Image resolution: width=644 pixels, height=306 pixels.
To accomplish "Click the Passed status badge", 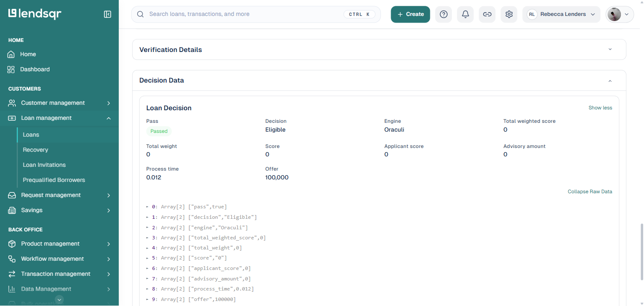I will pos(159,131).
